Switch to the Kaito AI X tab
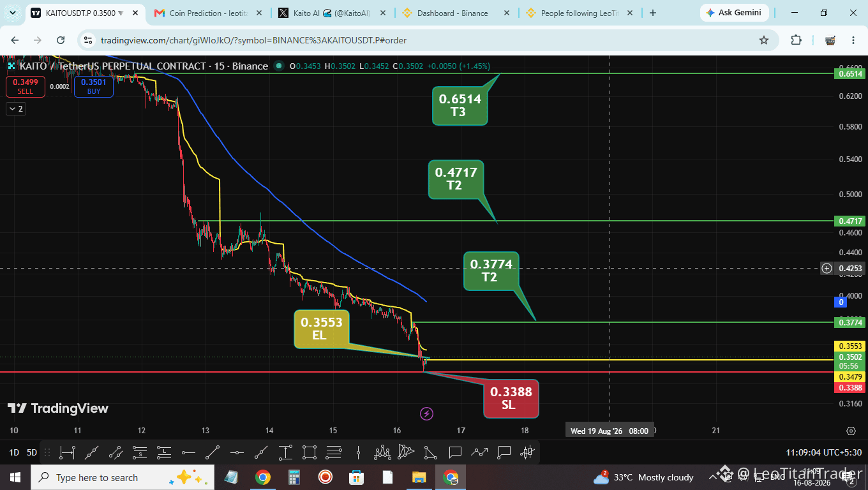 click(331, 13)
